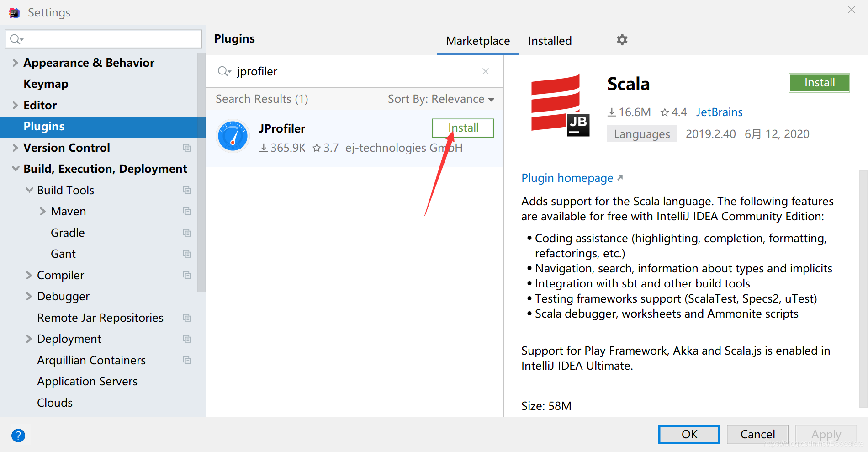This screenshot has height=452, width=868.
Task: Open Sort By: Relevance dropdown
Action: [x=441, y=99]
